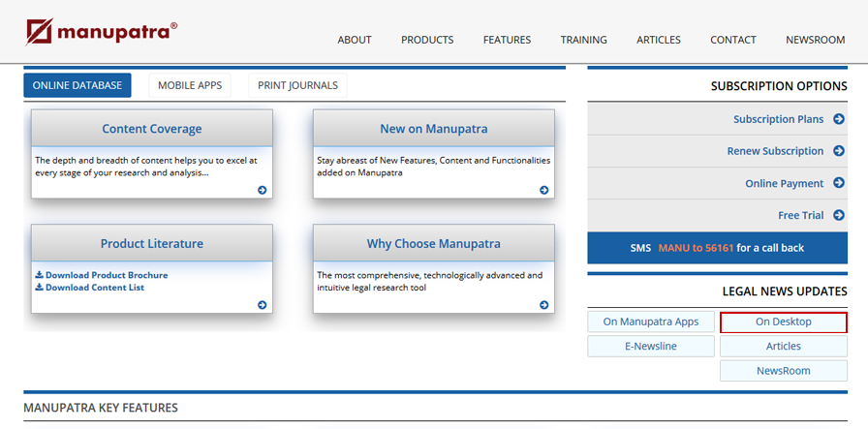Click 'The most comprehensive' description text
868x429 pixels.
click(x=429, y=281)
